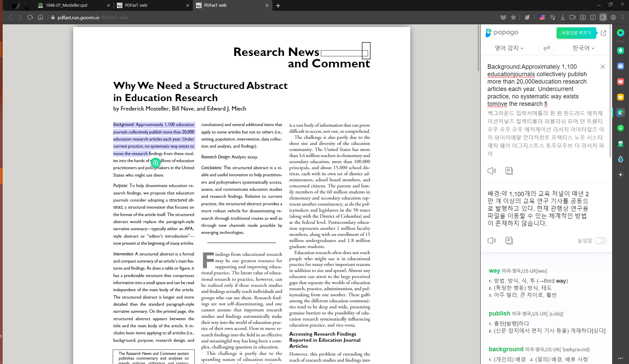Click the article title 'Why We Need a Structured Abstract'

200,86
